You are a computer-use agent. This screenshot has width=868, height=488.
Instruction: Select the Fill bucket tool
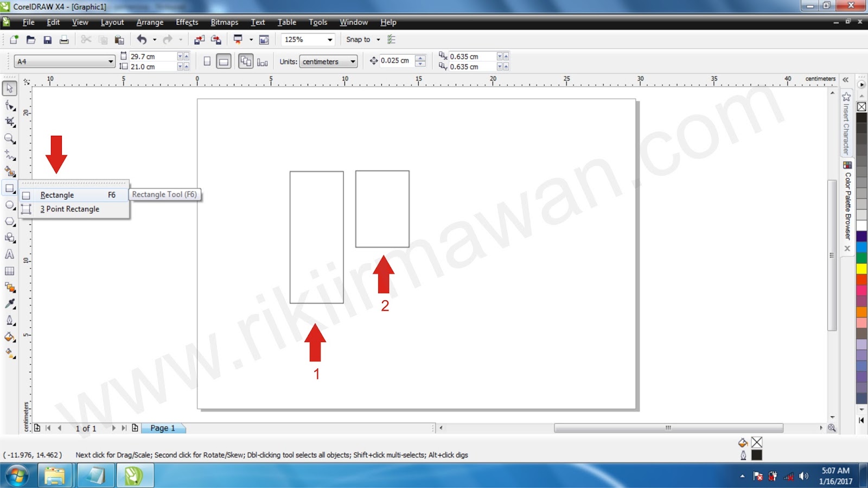tap(10, 337)
